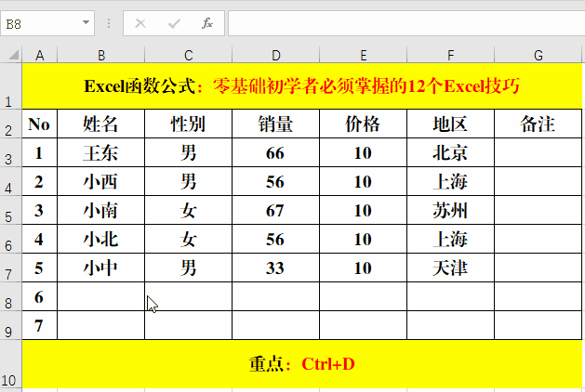Open the Name Box dropdown arrow
Image resolution: width=585 pixels, height=392 pixels.
point(86,23)
